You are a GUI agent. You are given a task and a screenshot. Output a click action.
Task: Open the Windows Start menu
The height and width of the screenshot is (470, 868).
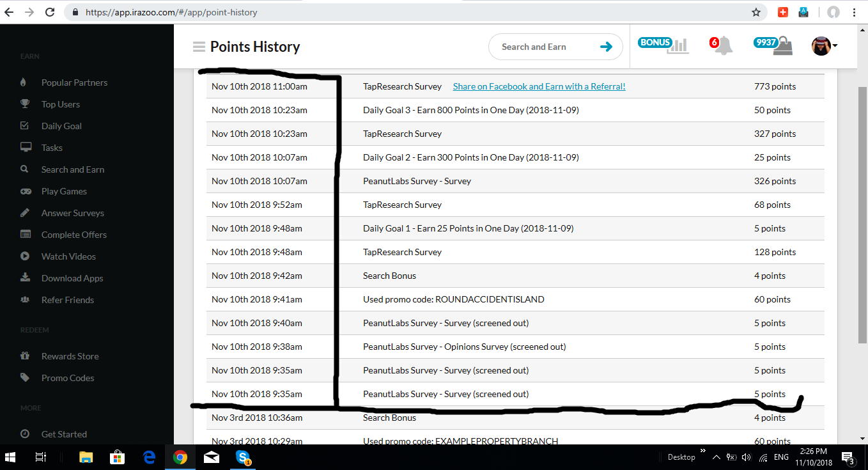[x=11, y=457]
